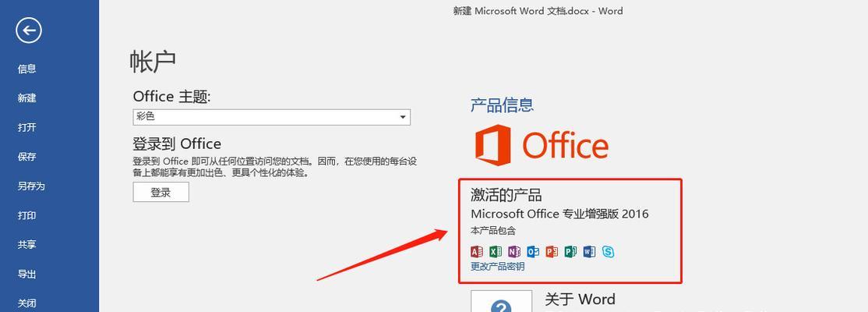Image resolution: width=868 pixels, height=312 pixels.
Task: Click Microsoft Office 专业增强版 2016 text
Action: (x=559, y=214)
